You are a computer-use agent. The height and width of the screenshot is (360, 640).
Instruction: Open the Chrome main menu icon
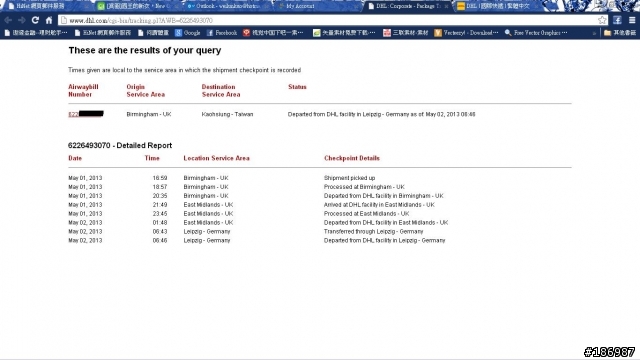coord(632,20)
